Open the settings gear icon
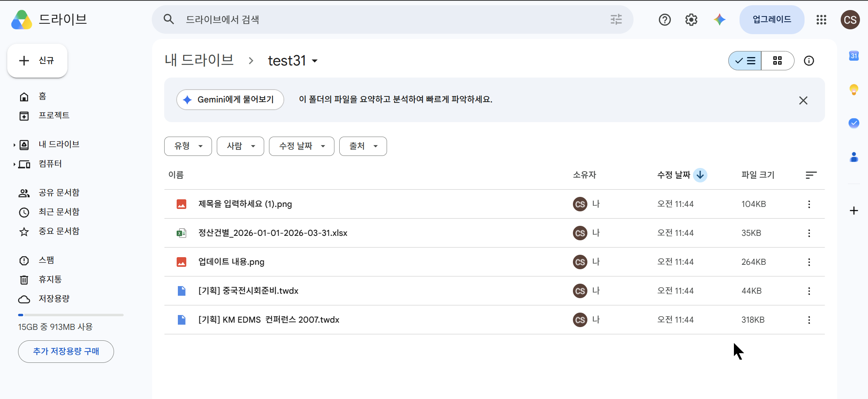The height and width of the screenshot is (399, 868). coord(691,20)
